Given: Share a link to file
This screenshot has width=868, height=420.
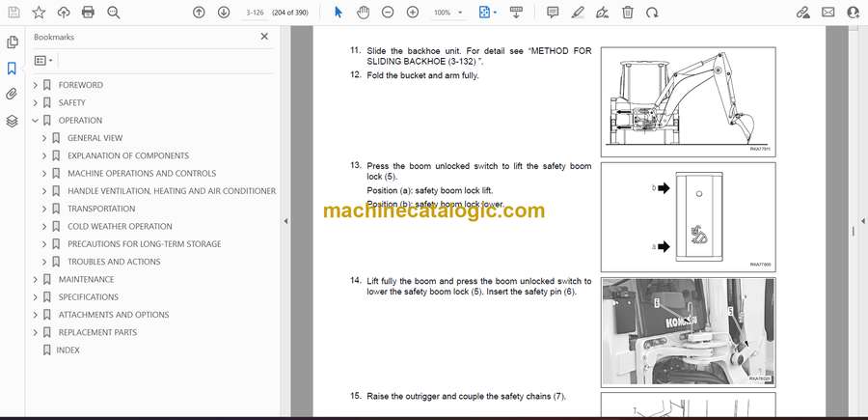Looking at the screenshot, I should point(802,13).
